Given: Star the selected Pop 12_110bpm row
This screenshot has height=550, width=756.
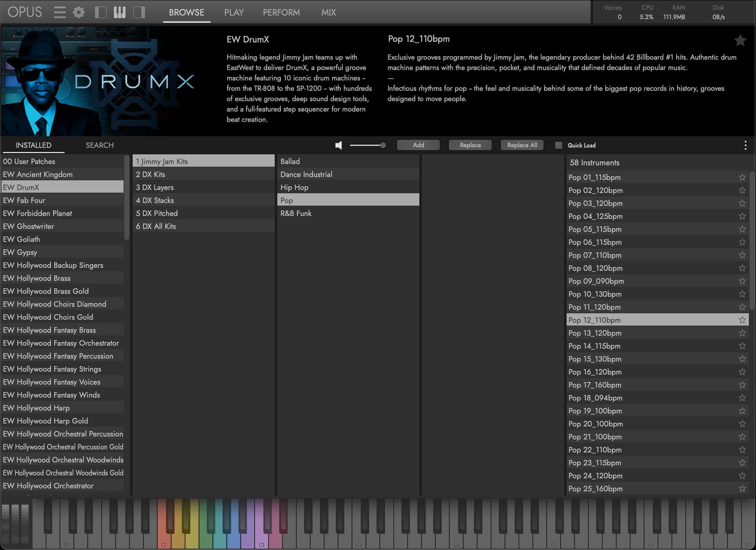Looking at the screenshot, I should click(742, 320).
